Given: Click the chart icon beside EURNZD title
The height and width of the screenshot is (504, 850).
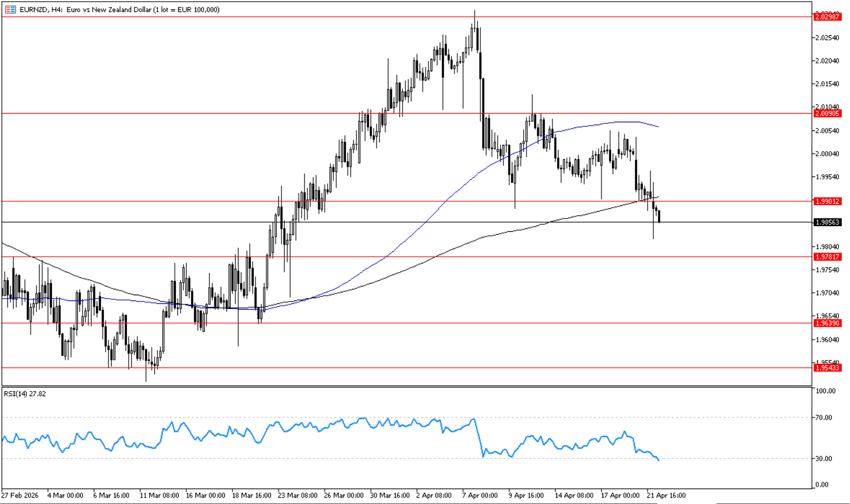Looking at the screenshot, I should pyautogui.click(x=10, y=9).
